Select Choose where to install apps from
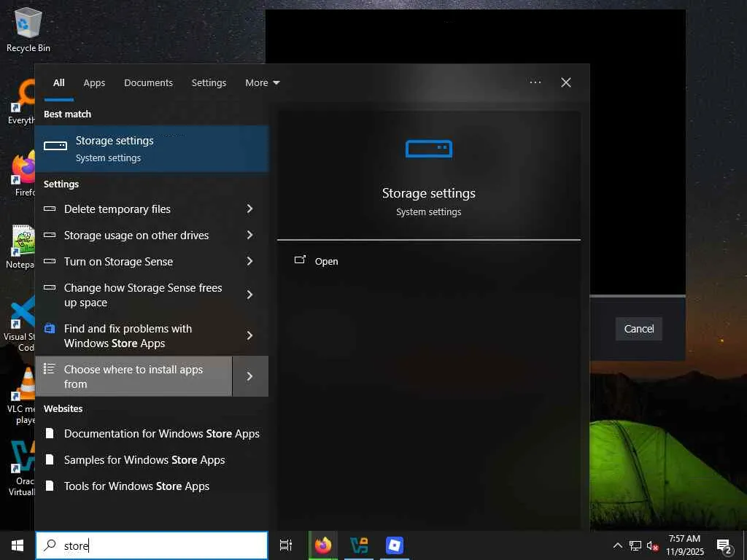Viewport: 747px width, 560px height. (x=134, y=376)
